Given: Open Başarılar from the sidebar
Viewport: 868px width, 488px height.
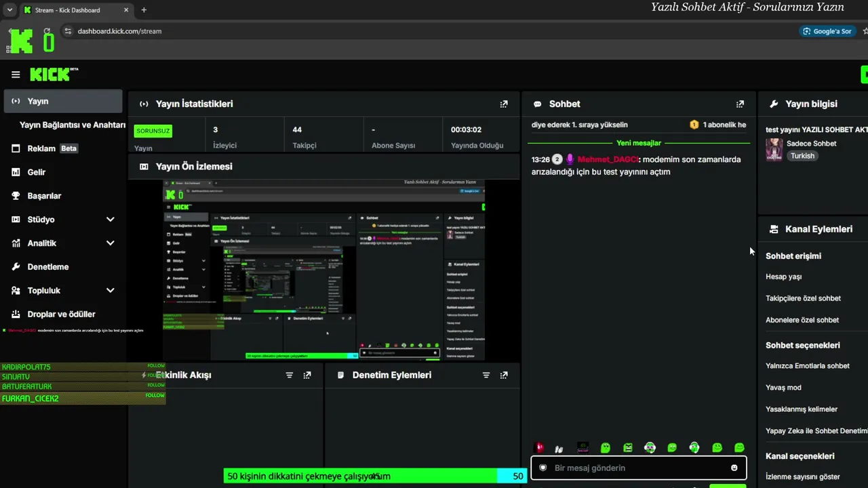Looking at the screenshot, I should (x=62, y=196).
